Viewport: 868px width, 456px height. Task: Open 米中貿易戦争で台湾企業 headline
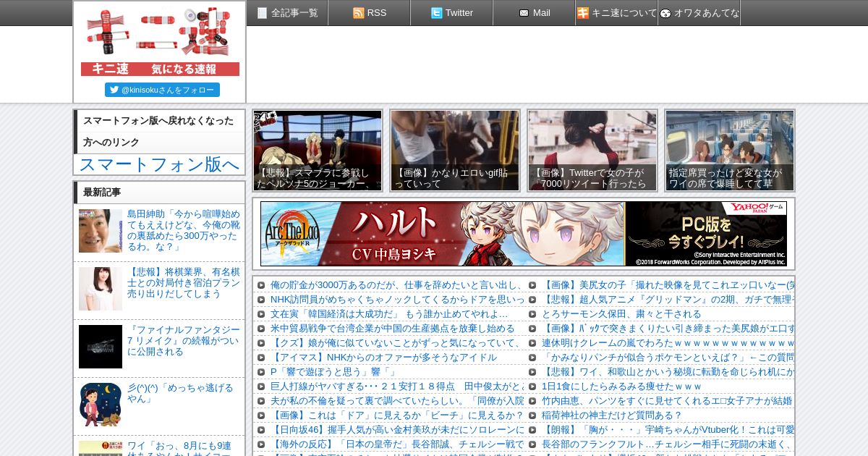click(393, 329)
